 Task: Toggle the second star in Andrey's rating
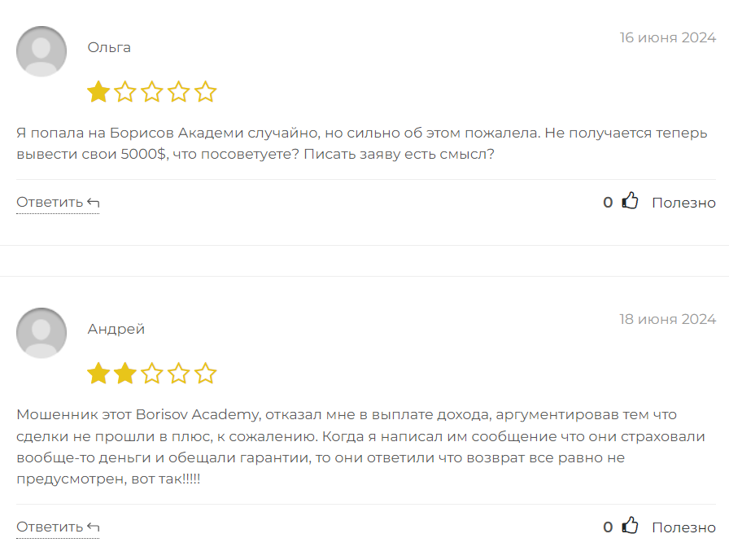tap(126, 373)
